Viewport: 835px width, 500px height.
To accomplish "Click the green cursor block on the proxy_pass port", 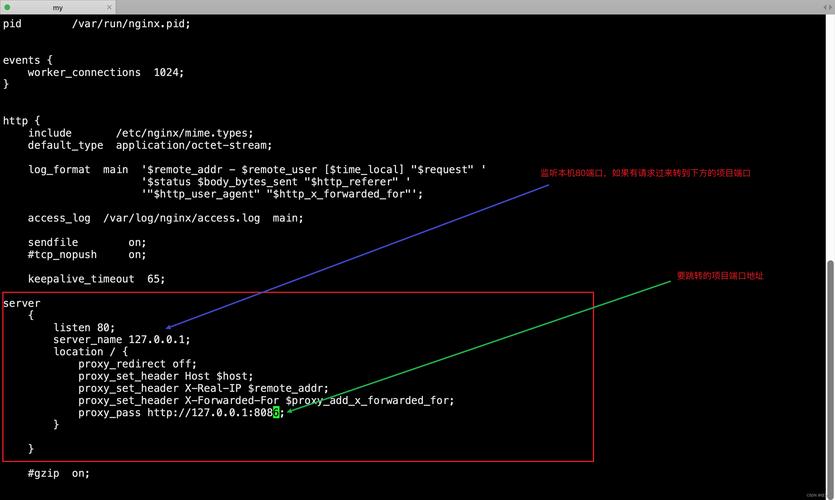I will tap(276, 413).
